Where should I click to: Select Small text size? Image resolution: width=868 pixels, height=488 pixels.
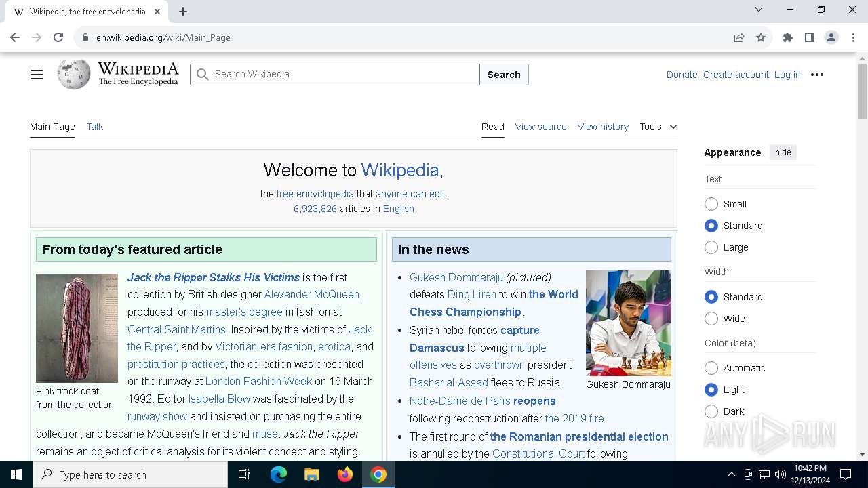tap(711, 204)
